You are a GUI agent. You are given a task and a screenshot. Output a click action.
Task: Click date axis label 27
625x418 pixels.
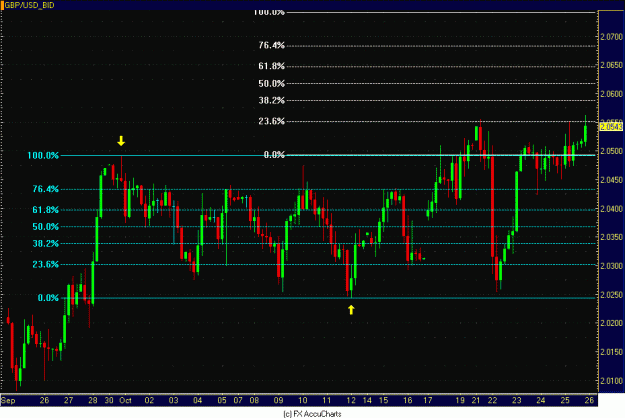(68, 400)
